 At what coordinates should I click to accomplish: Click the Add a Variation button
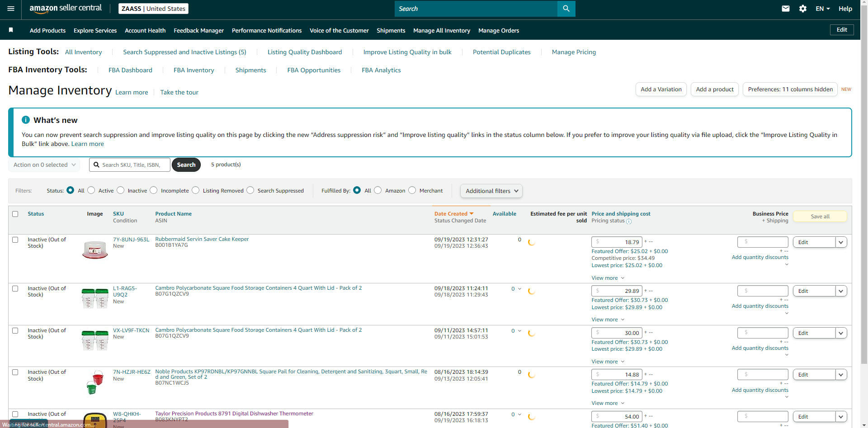(661, 89)
